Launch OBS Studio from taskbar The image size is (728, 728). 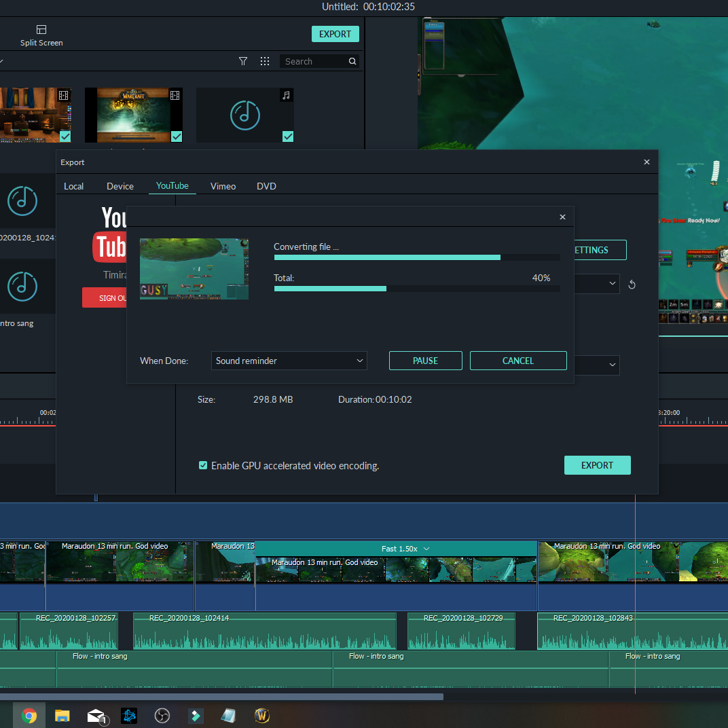tap(162, 715)
